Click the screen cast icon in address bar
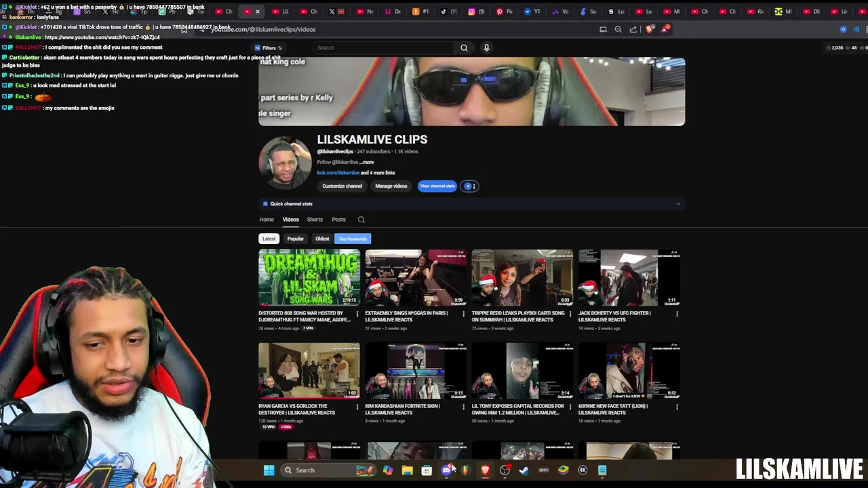The image size is (868, 488). click(603, 29)
